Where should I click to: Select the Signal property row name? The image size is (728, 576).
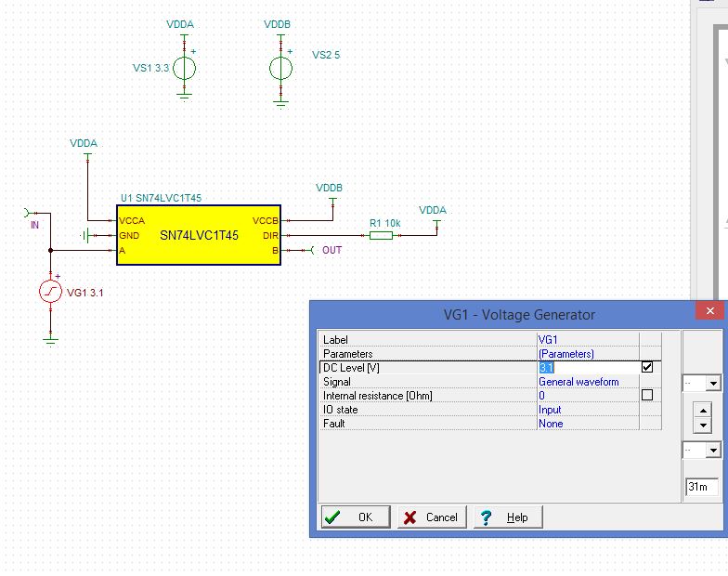(336, 381)
